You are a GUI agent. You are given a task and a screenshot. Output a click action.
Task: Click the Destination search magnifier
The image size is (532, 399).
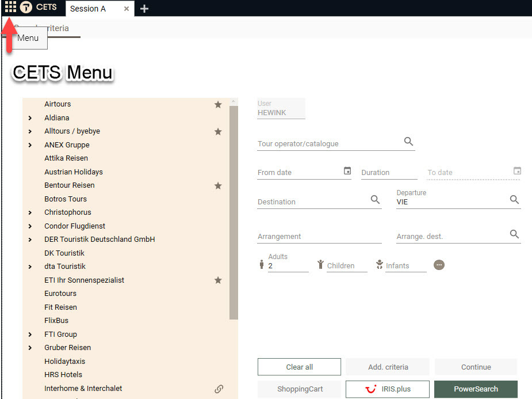click(x=375, y=200)
